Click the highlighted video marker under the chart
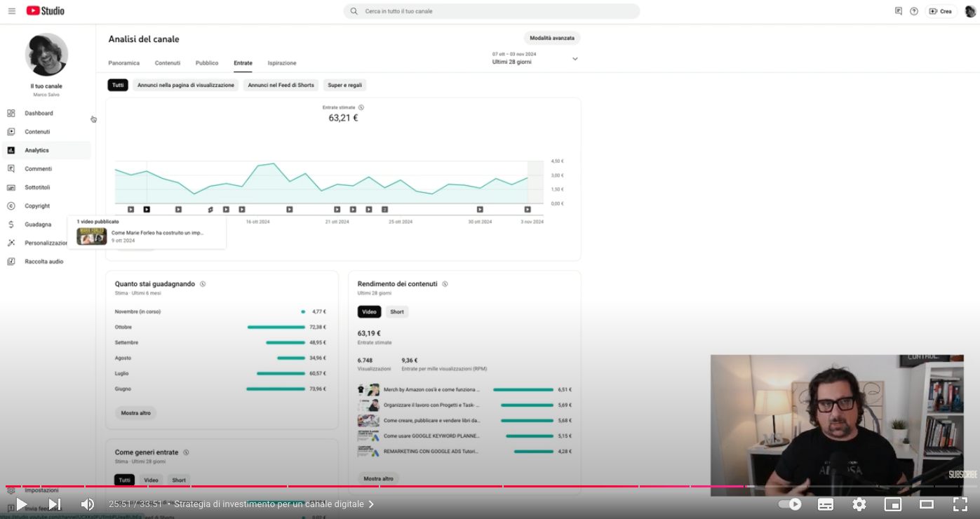Screen dimensions: 980x519 click(x=147, y=209)
